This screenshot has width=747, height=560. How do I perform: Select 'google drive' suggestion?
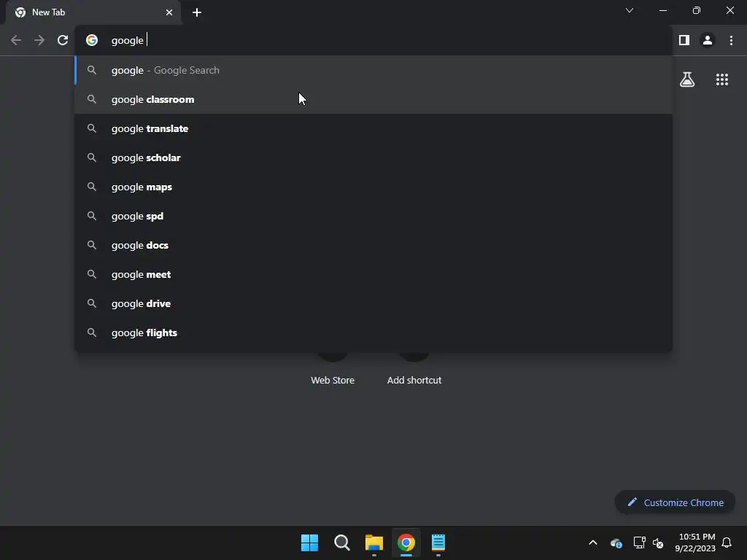point(373,303)
